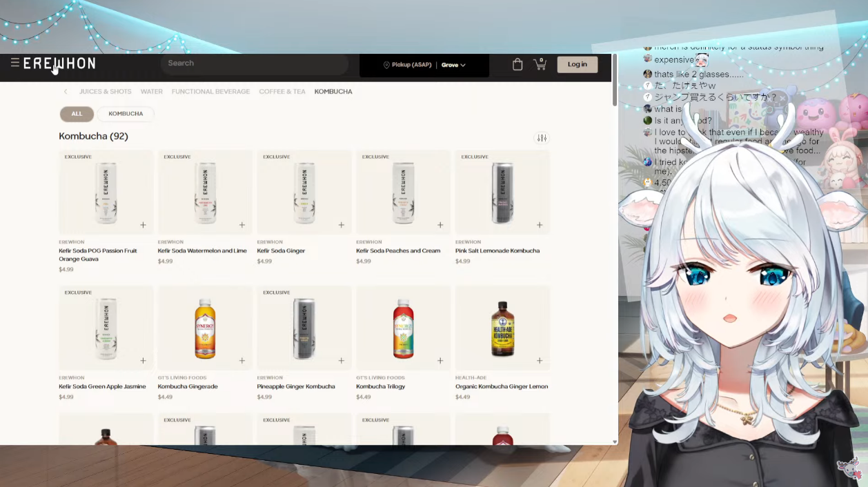Screen dimensions: 868x487
Task: Open the Kombucha Trilogy bottle image
Action: click(404, 328)
